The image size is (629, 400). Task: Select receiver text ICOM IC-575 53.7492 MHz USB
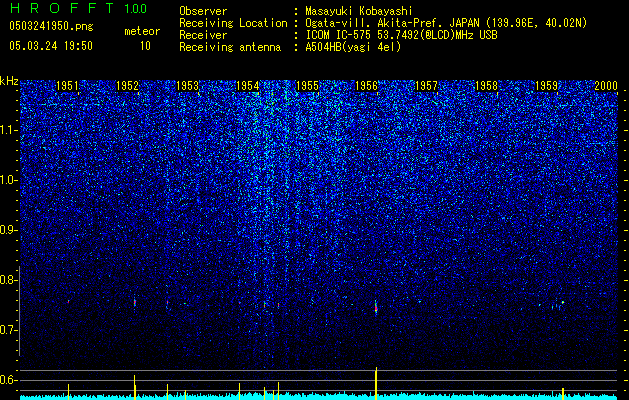coord(401,35)
